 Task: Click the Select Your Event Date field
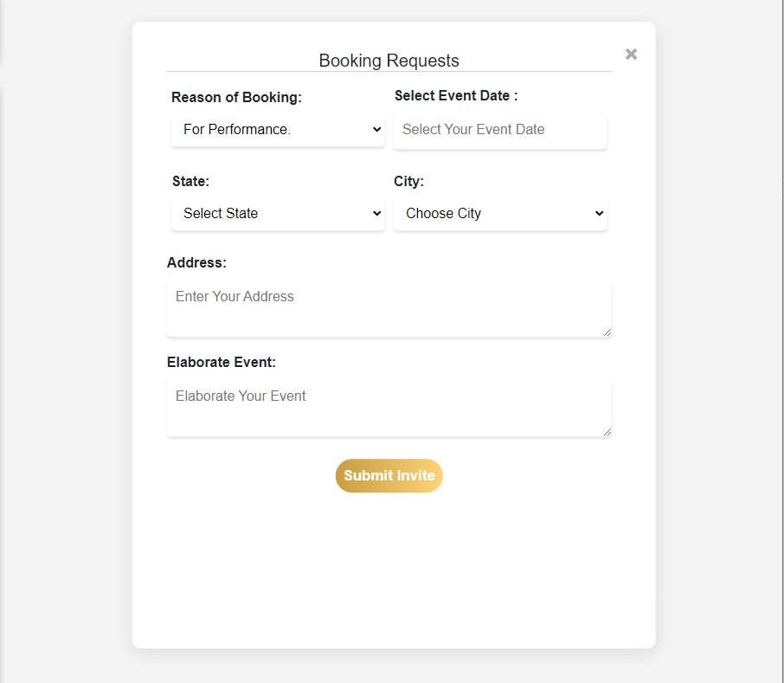pyautogui.click(x=500, y=129)
